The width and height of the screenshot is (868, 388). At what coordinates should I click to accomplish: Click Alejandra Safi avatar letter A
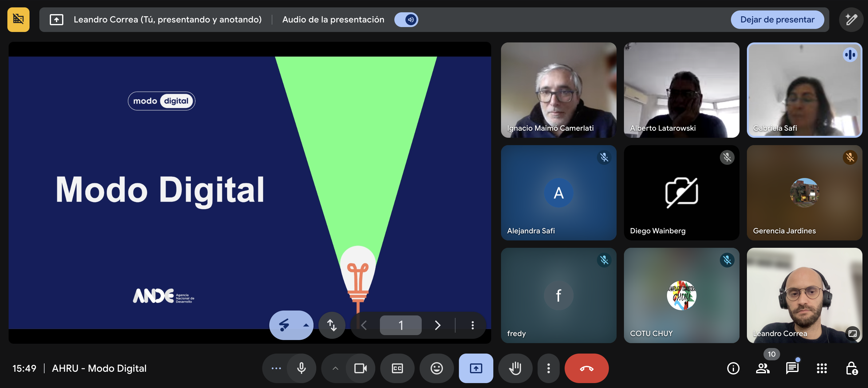click(558, 192)
